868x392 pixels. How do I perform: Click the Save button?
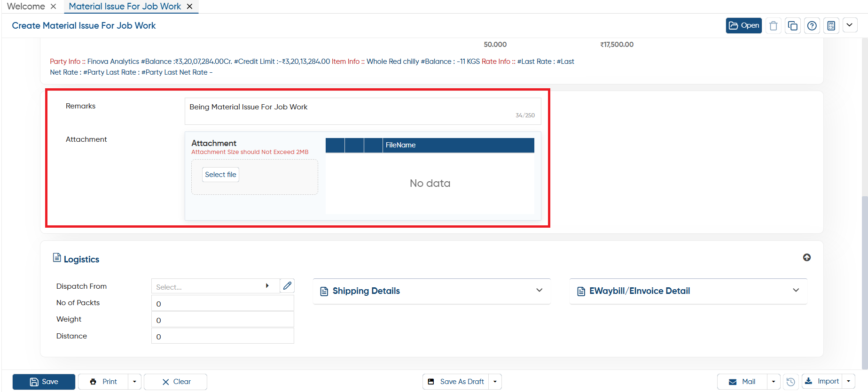click(44, 382)
